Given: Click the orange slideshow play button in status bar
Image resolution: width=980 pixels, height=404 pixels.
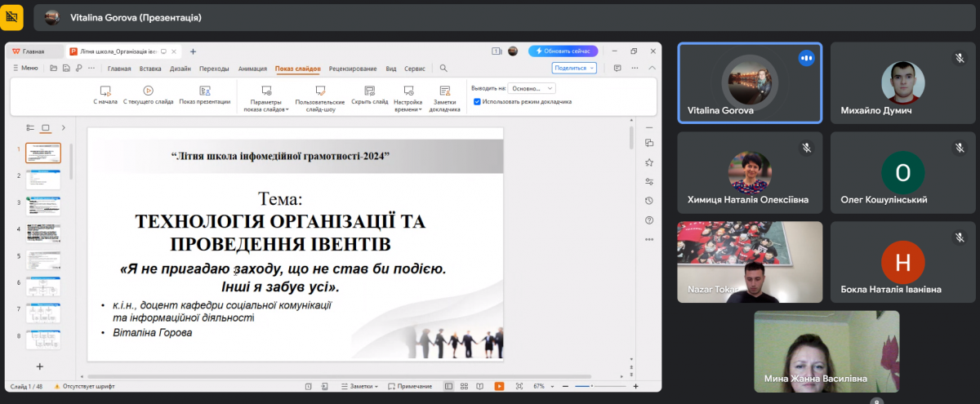Looking at the screenshot, I should tap(498, 386).
